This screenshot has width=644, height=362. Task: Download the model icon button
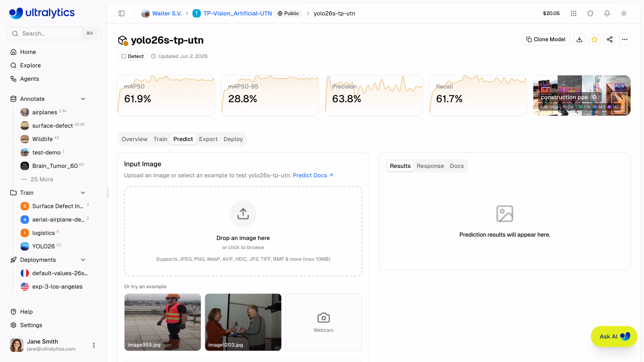(x=579, y=40)
